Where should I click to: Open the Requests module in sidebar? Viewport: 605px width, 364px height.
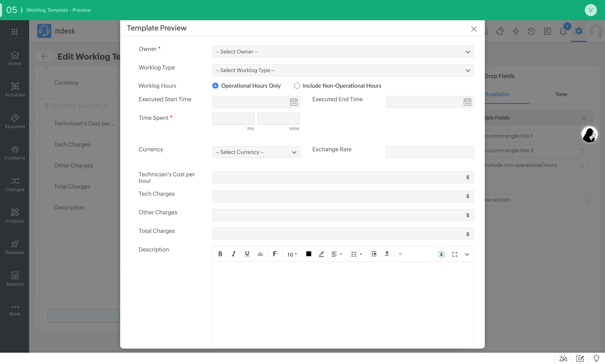point(15,121)
